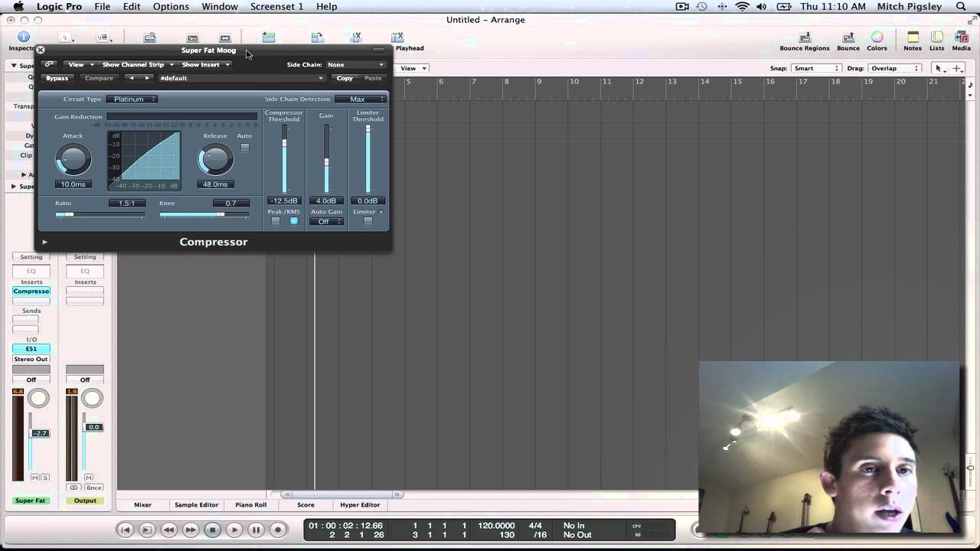The height and width of the screenshot is (551, 980).
Task: Click the Attack knob
Action: click(73, 160)
